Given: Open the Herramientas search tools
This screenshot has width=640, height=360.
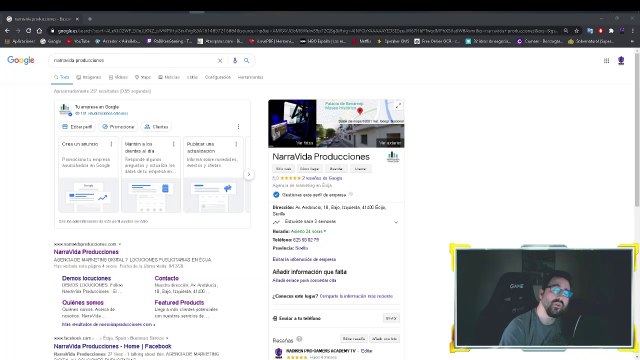Looking at the screenshot, I should (250, 77).
